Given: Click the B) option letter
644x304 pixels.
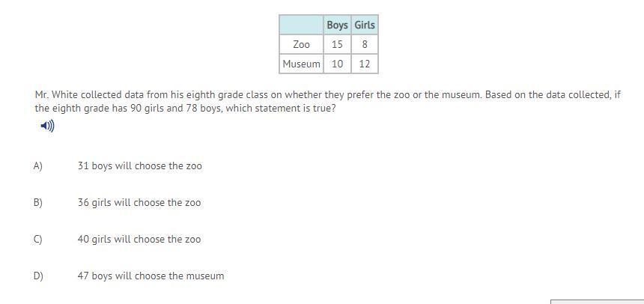Looking at the screenshot, I should tap(38, 202).
